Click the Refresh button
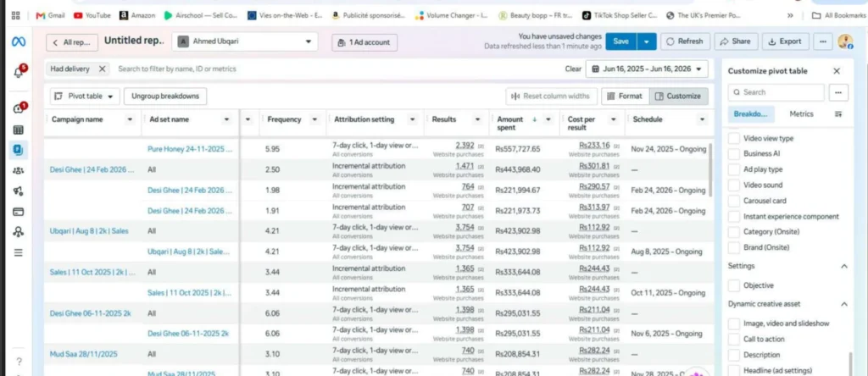Image resolution: width=868 pixels, height=376 pixels. (x=685, y=41)
